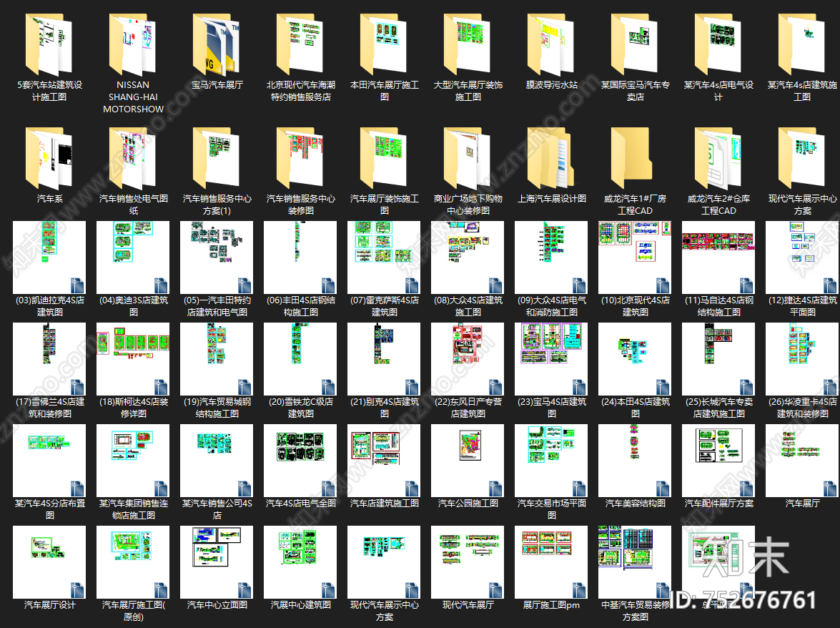Select the file name 汽车美容结构图
Image resolution: width=840 pixels, height=628 pixels.
pos(636,503)
